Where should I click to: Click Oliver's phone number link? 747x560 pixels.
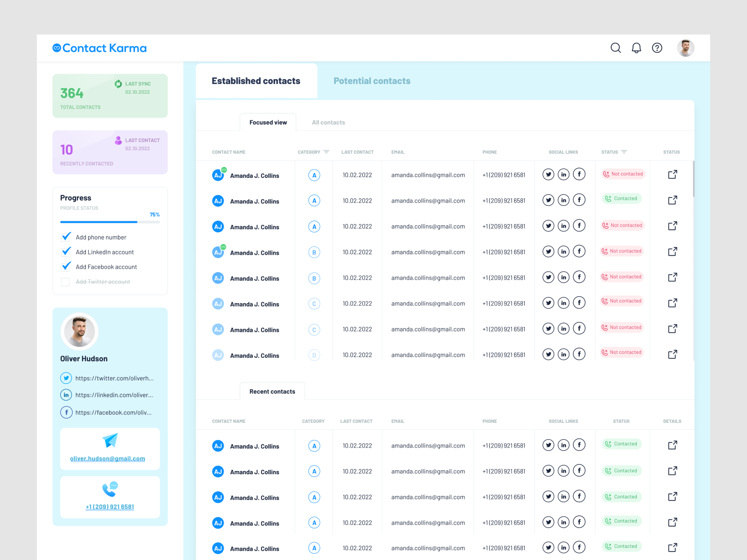(x=110, y=507)
